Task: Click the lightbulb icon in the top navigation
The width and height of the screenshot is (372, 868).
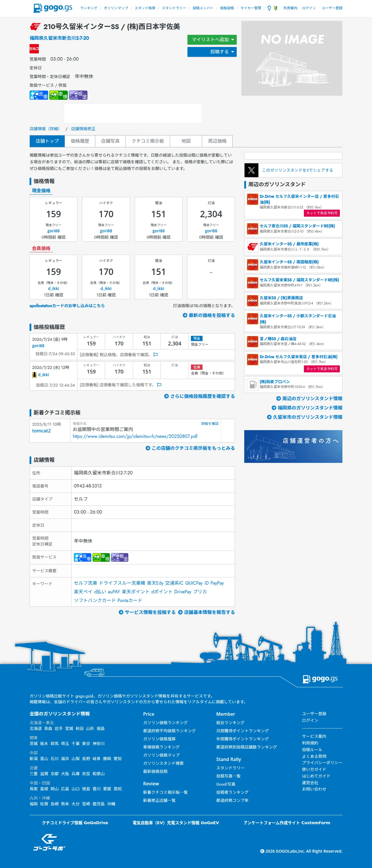Action: [x=269, y=8]
